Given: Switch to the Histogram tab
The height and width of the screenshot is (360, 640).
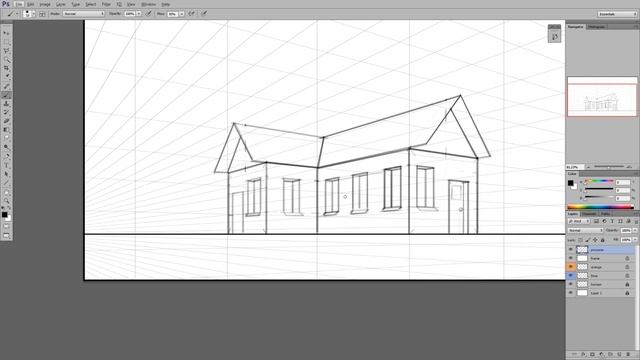Looking at the screenshot, I should pos(597,27).
